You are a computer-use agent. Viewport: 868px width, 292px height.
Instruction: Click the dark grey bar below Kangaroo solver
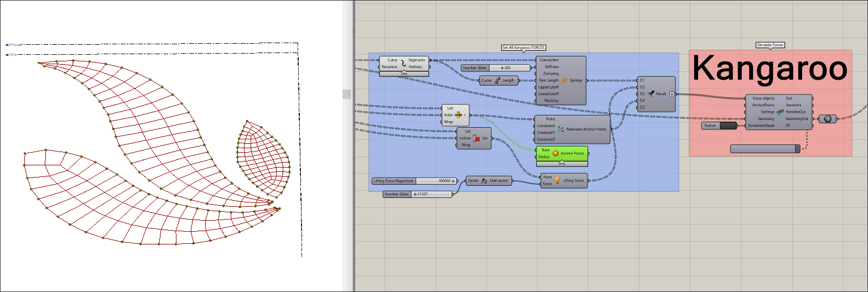[765, 149]
